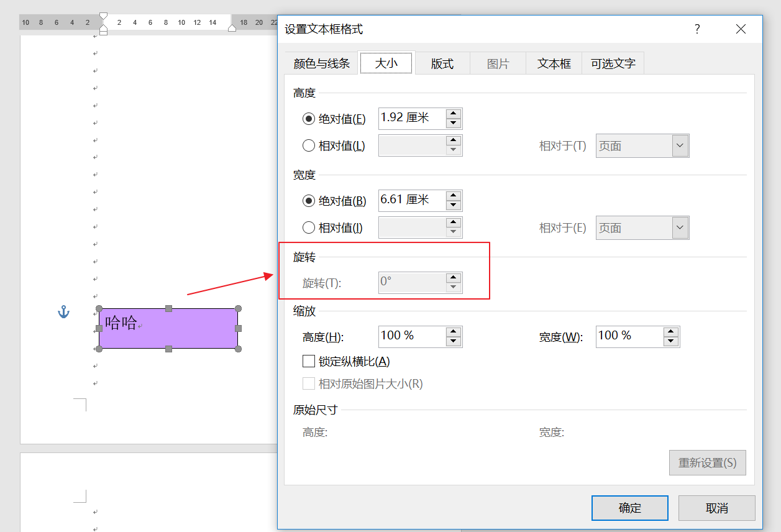Click top-middle resize handle of text box
Screen dimensions: 781x532
[168, 308]
